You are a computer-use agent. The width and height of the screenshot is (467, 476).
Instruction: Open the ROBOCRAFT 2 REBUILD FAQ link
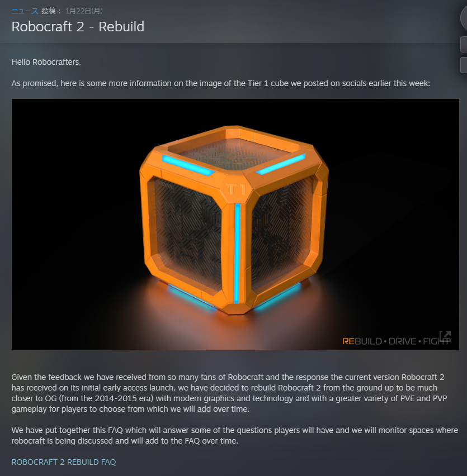(x=64, y=462)
